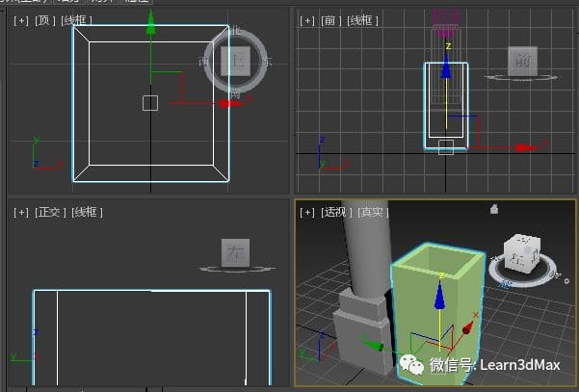Open the [线框] shading menu in 正交 viewport
The height and width of the screenshot is (392, 579).
pos(87,212)
